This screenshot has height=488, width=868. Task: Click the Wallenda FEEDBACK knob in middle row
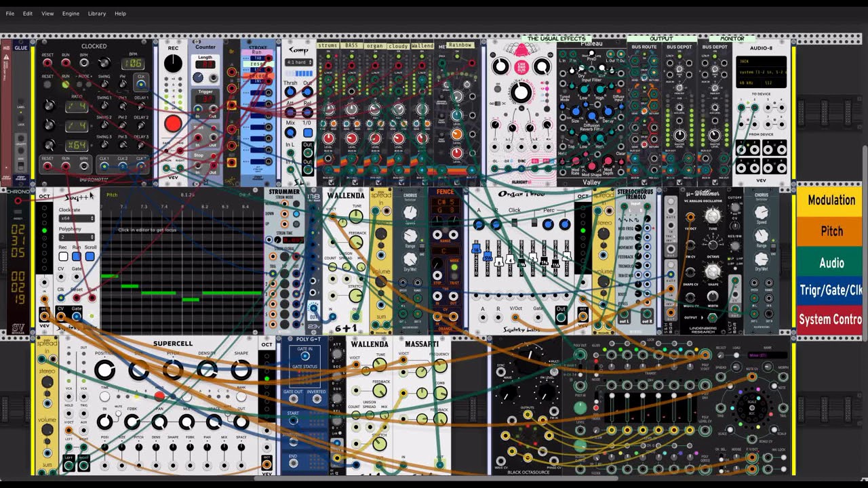pyautogui.click(x=355, y=243)
